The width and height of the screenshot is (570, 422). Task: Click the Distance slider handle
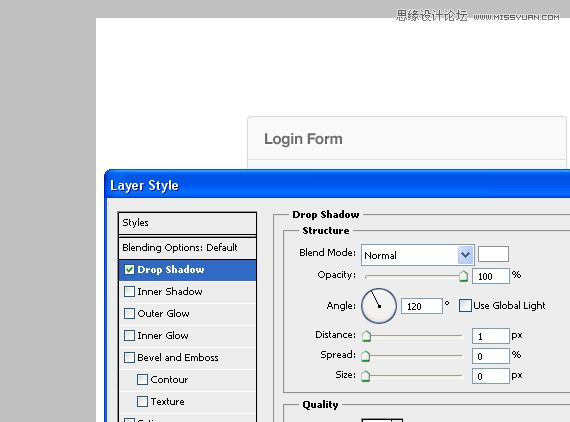(x=366, y=336)
